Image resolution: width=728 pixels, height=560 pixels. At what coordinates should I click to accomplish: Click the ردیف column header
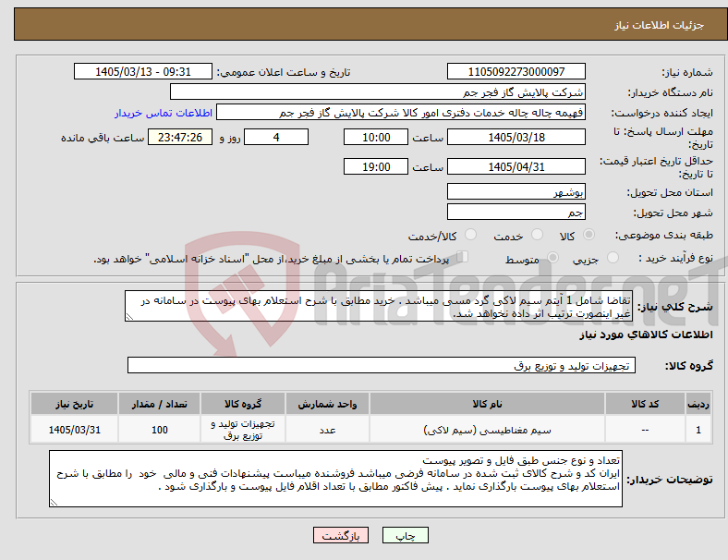(x=698, y=404)
